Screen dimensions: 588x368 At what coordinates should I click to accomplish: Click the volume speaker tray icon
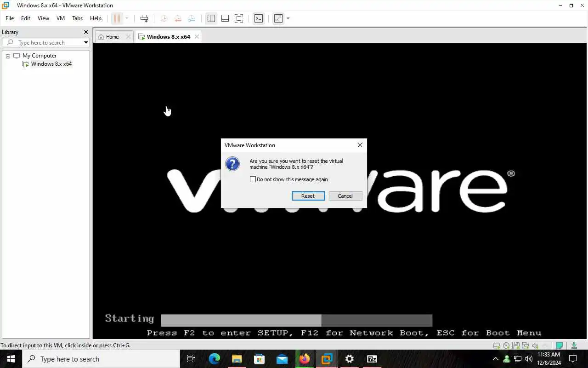[529, 359]
